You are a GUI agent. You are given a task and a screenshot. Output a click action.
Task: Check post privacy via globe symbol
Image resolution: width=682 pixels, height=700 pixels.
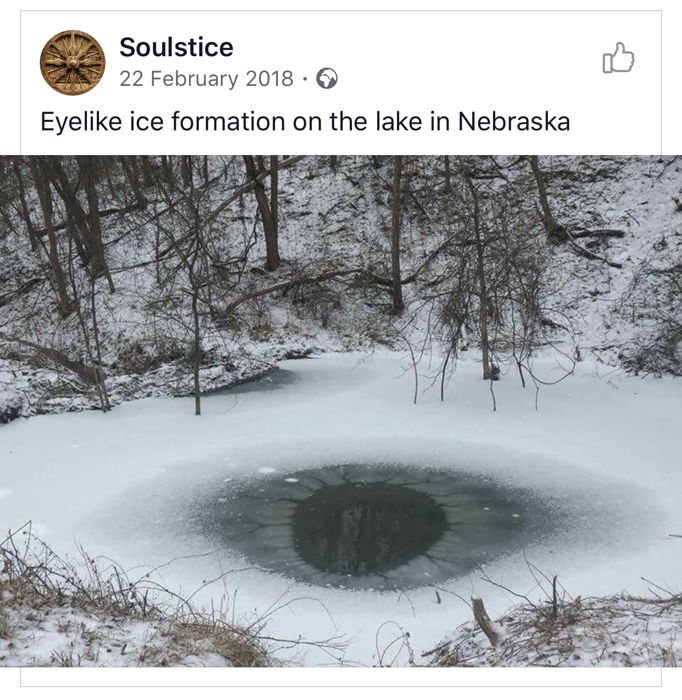[x=327, y=79]
